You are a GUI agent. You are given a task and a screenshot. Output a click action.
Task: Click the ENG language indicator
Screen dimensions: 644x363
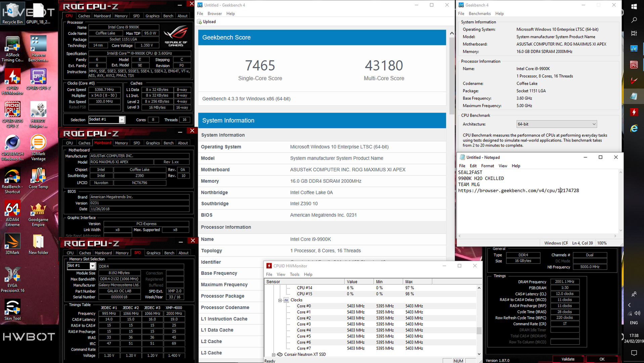click(x=634, y=323)
